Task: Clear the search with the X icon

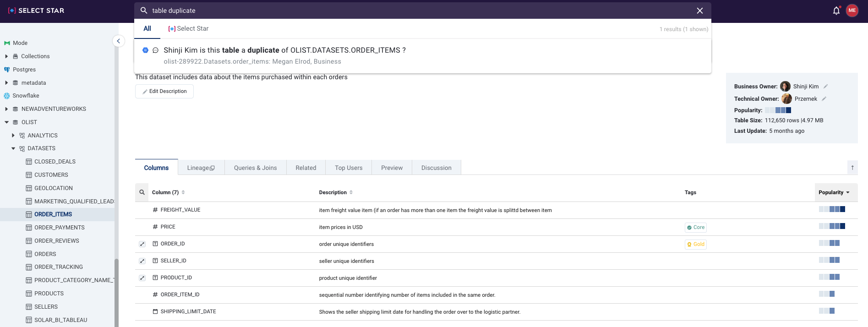Action: coord(699,11)
